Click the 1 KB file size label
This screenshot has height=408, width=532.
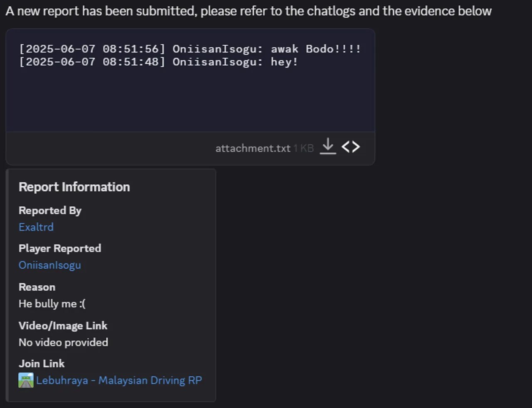coord(303,148)
